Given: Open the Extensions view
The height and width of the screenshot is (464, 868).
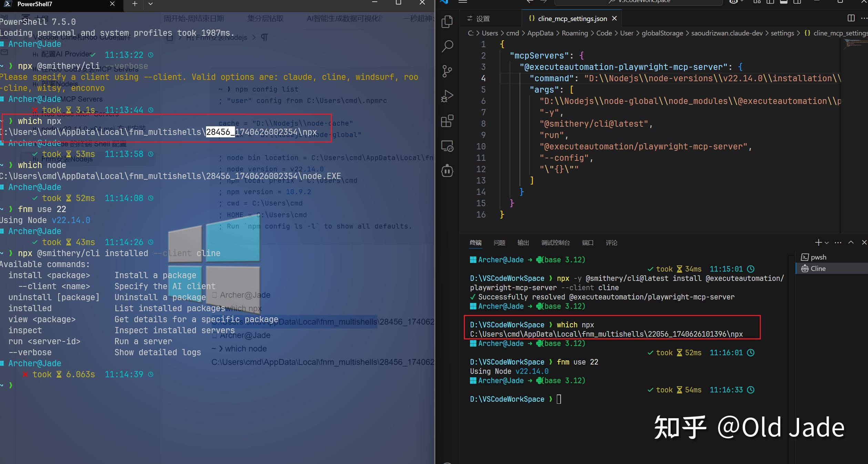Looking at the screenshot, I should [x=447, y=121].
